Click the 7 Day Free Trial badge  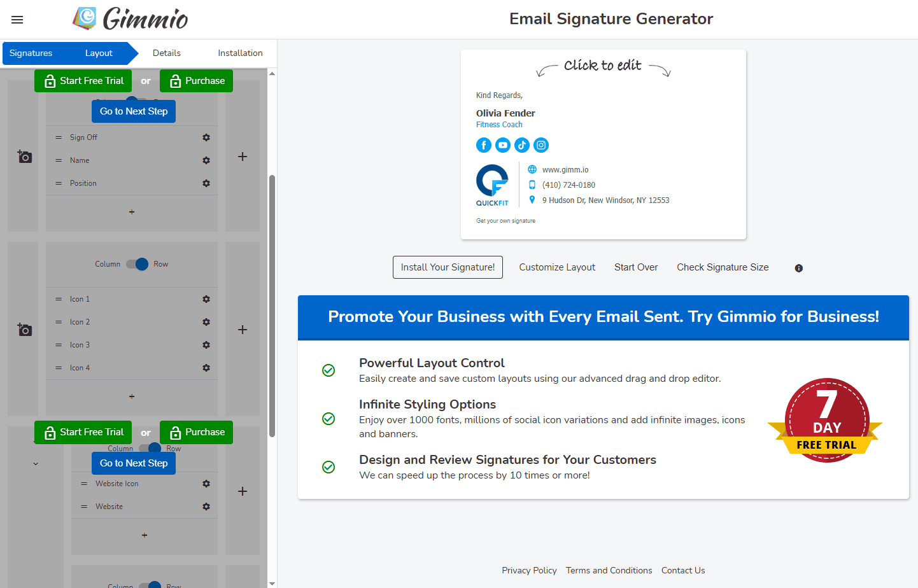coord(826,420)
